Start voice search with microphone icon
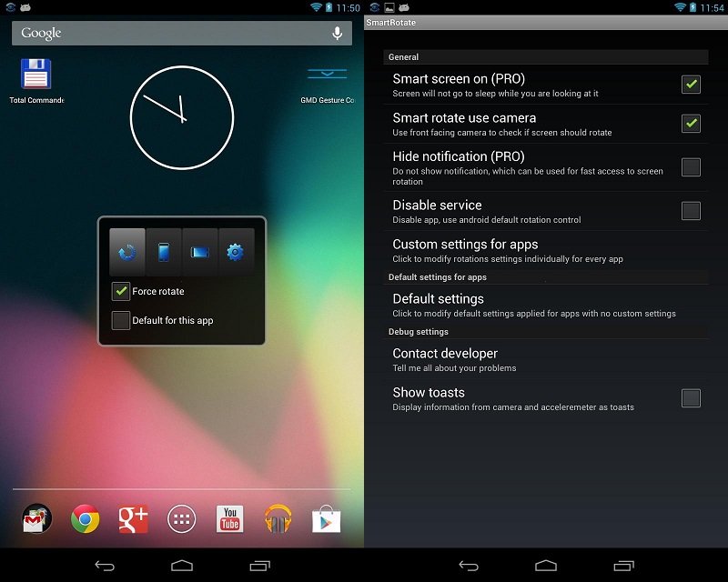This screenshot has height=582, width=728. 338,33
